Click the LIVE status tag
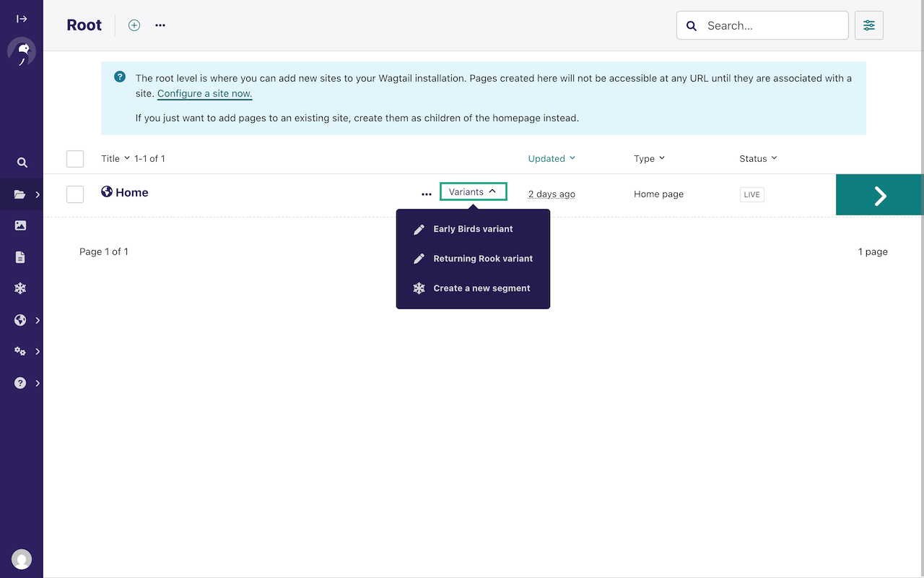Image resolution: width=924 pixels, height=578 pixels. pyautogui.click(x=751, y=194)
